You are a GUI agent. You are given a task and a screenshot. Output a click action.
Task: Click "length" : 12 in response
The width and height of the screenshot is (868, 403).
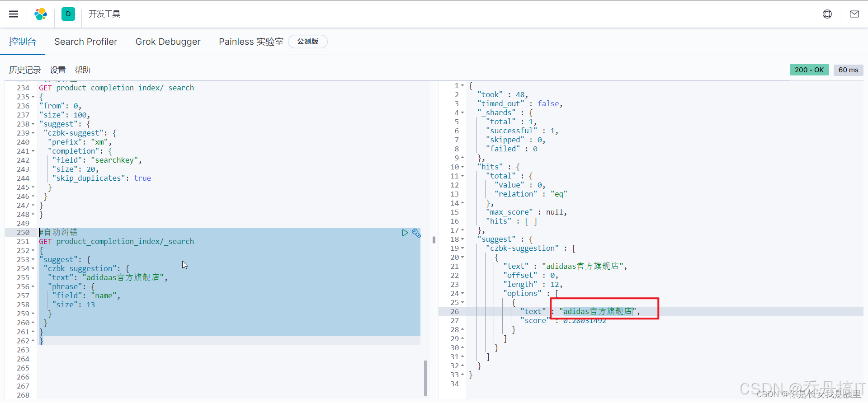(533, 284)
